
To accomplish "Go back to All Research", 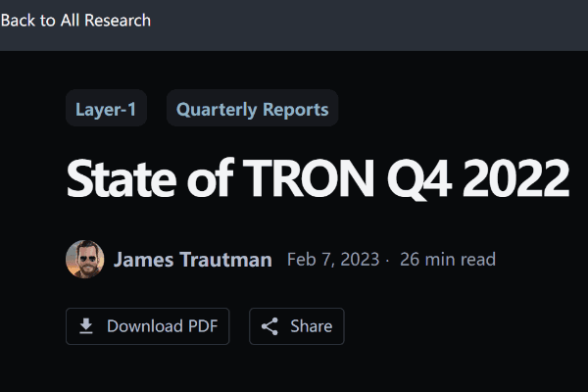I will click(x=75, y=20).
